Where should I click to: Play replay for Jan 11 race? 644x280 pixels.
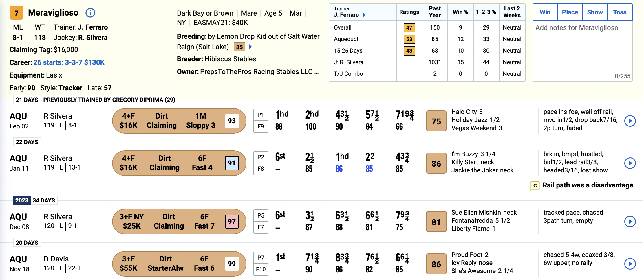630,163
